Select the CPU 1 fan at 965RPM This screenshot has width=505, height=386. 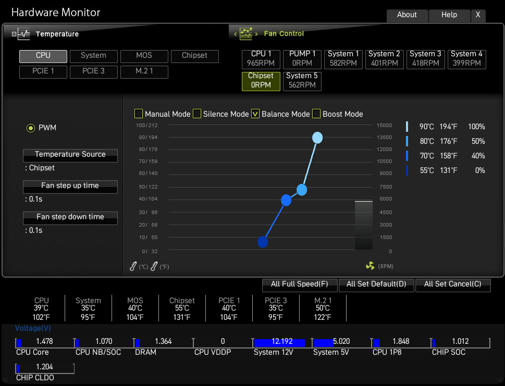click(261, 59)
